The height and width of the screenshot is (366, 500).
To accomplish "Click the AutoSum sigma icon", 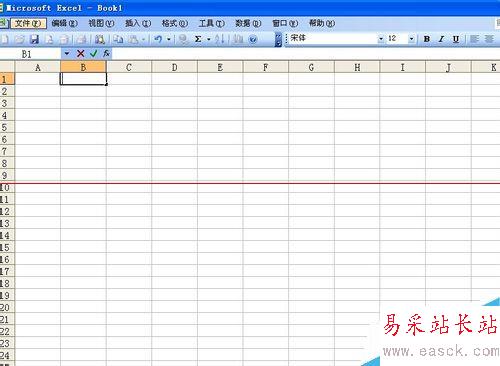I will coord(198,39).
